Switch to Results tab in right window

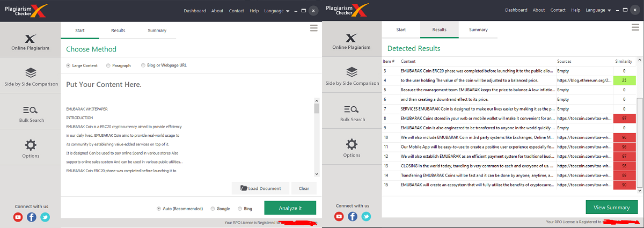tap(440, 30)
